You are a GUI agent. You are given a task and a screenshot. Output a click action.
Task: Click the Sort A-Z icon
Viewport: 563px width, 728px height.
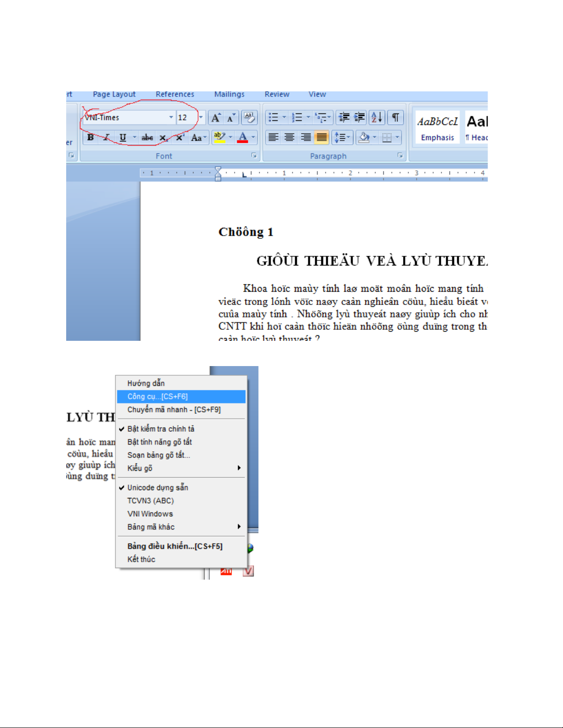pos(376,118)
